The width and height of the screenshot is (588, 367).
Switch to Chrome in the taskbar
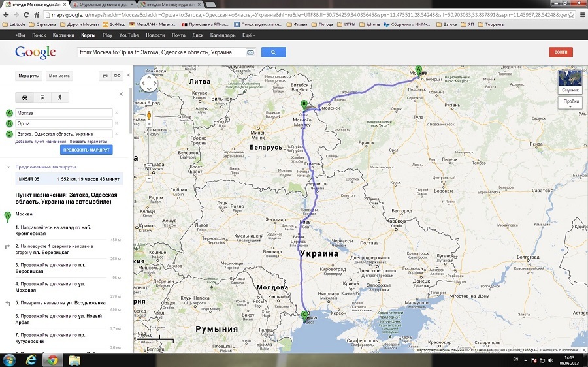53,360
